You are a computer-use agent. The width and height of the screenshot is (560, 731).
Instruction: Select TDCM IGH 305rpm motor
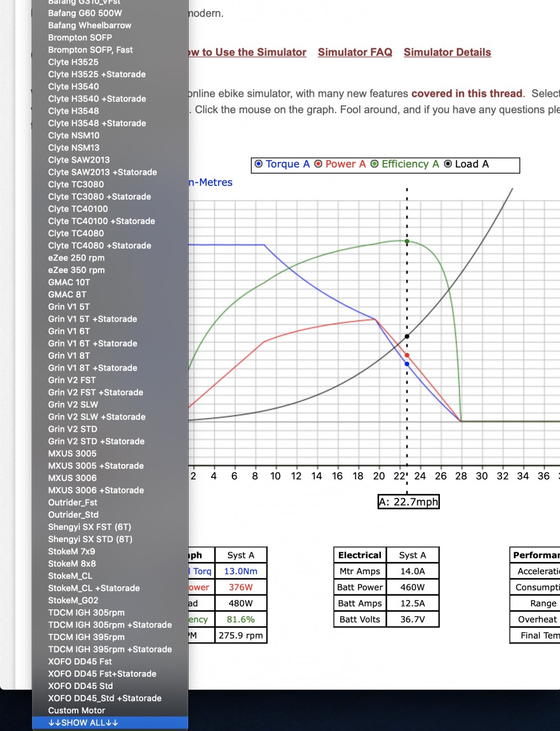[110, 613]
